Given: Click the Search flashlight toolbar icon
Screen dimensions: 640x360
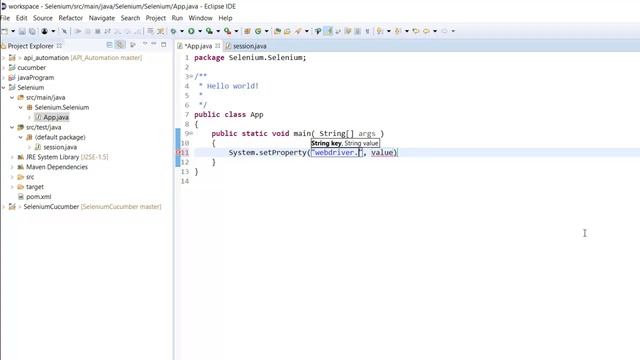Looking at the screenshot, I should 298,31.
